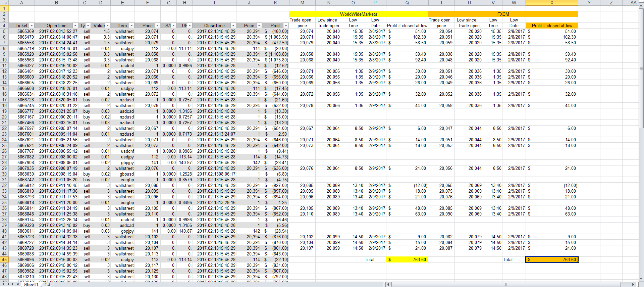Click the gbpusd item cell
Image resolution: width=644 pixels, height=287 pixels.
(x=122, y=174)
